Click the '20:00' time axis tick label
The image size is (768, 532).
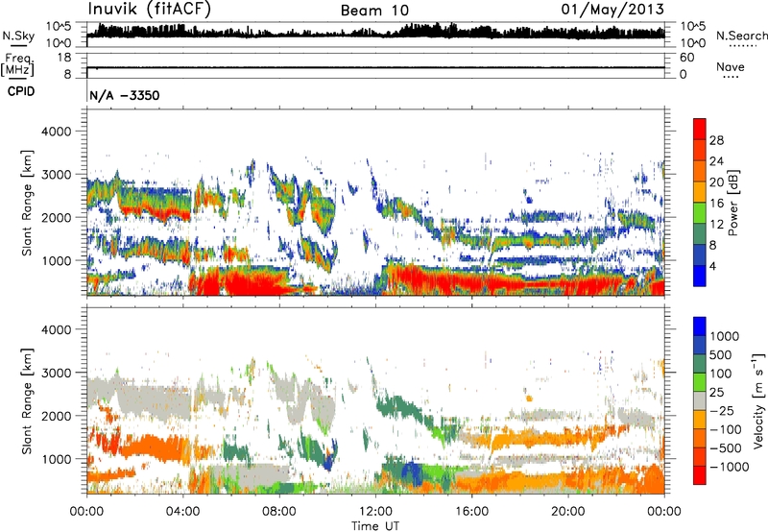pyautogui.click(x=567, y=512)
